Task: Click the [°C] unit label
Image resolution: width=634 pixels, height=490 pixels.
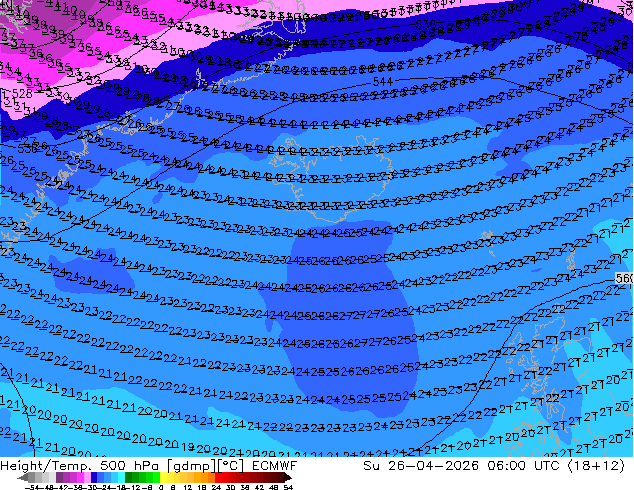Action: (228, 466)
